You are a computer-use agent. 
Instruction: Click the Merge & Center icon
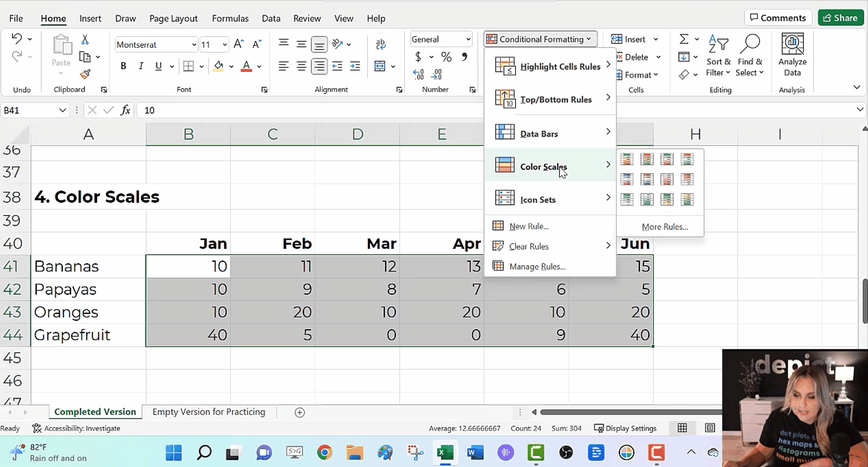pyautogui.click(x=380, y=66)
